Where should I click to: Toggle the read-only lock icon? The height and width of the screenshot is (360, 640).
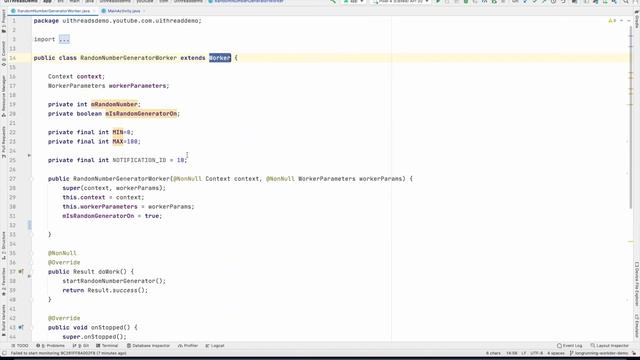click(634, 353)
